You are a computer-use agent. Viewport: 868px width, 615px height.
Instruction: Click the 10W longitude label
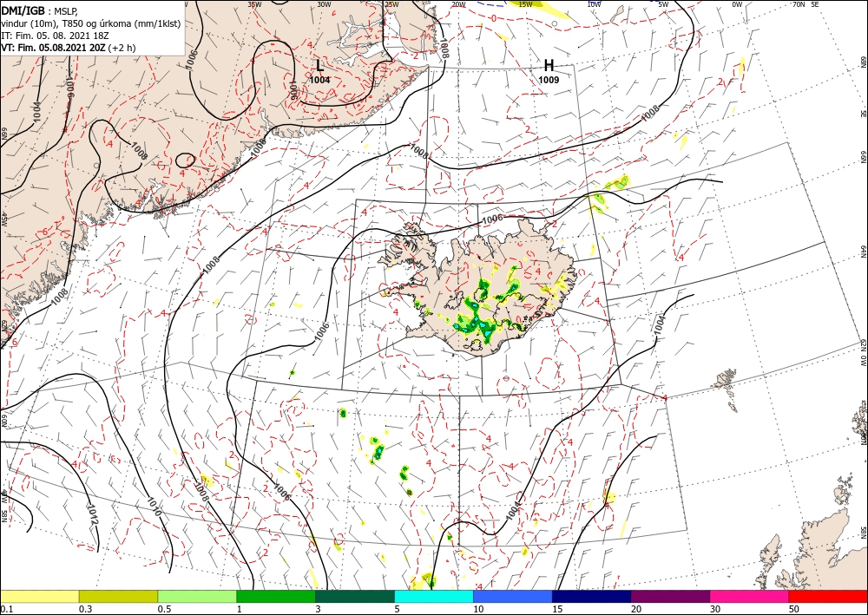click(x=594, y=4)
